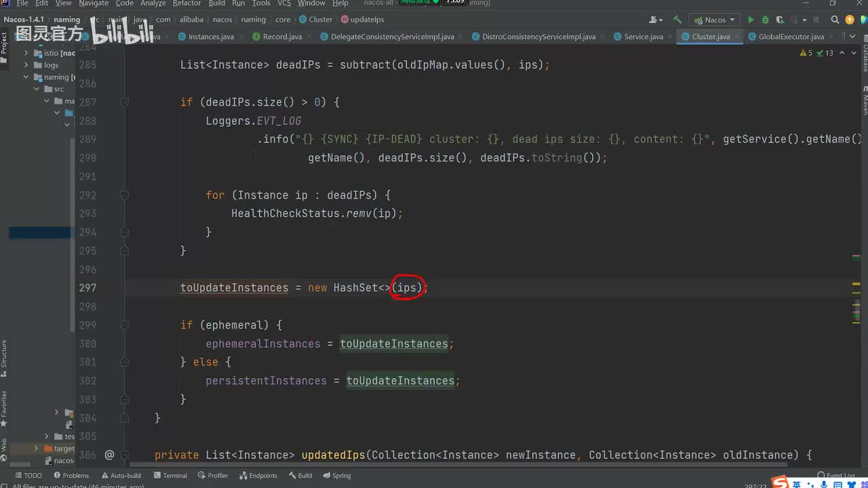Screen dimensions: 868x488
Task: Open the user account icon menu
Action: pyautogui.click(x=655, y=20)
